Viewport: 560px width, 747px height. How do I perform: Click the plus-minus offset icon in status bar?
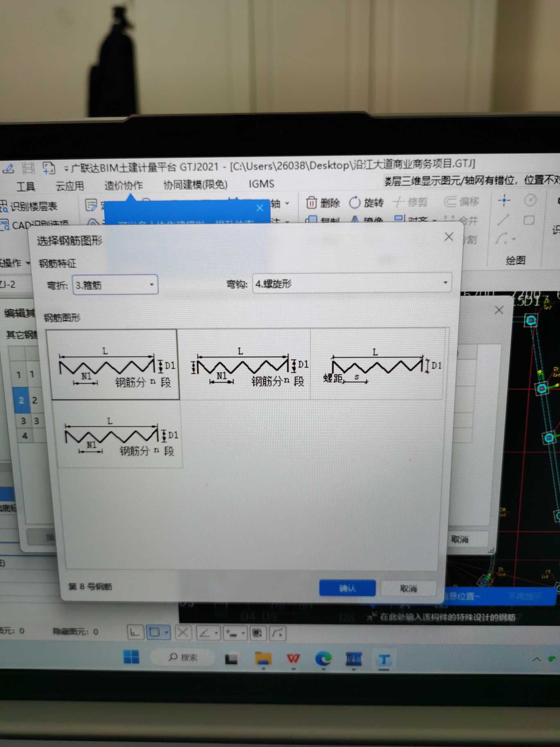[231, 634]
